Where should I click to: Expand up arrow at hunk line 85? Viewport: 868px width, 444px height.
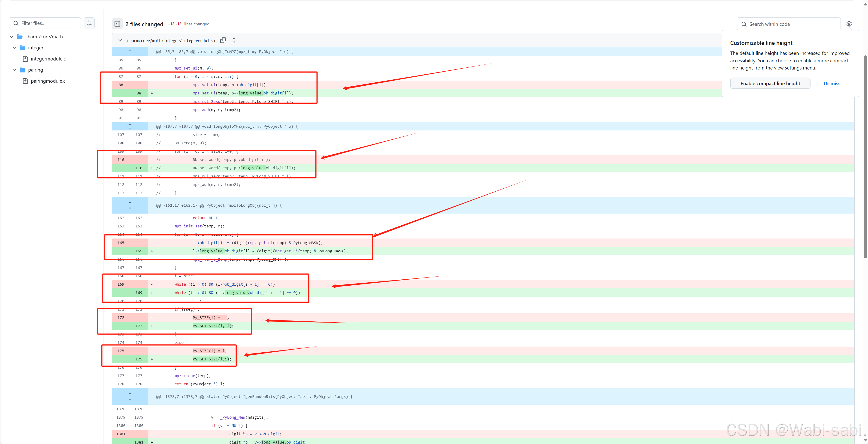[x=130, y=51]
